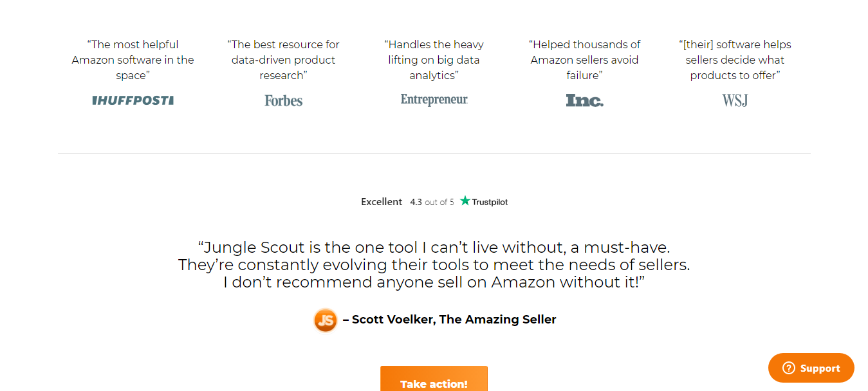The height and width of the screenshot is (391, 868).
Task: Click the orange JS avatar badge
Action: click(x=326, y=320)
